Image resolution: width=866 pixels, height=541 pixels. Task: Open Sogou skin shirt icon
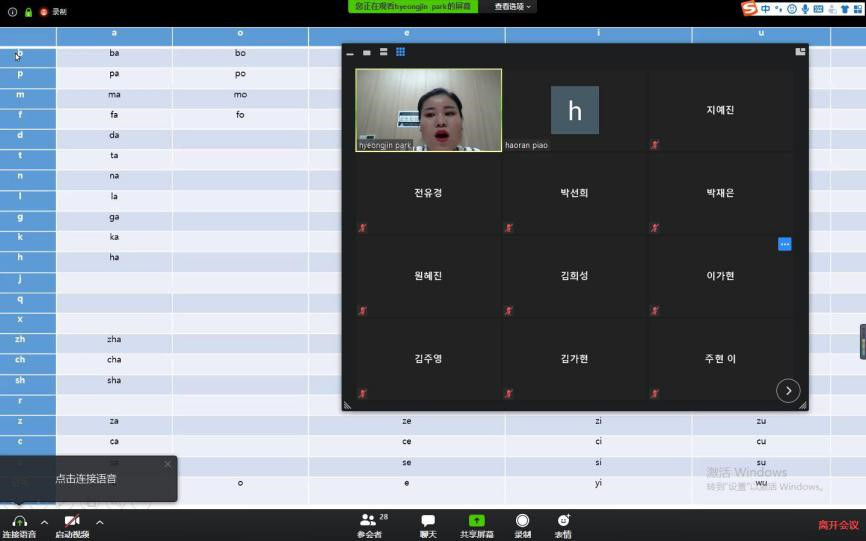coord(844,9)
